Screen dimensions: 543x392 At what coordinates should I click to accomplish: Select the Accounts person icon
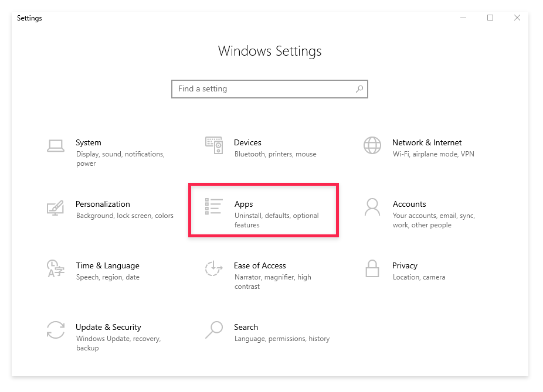click(372, 207)
